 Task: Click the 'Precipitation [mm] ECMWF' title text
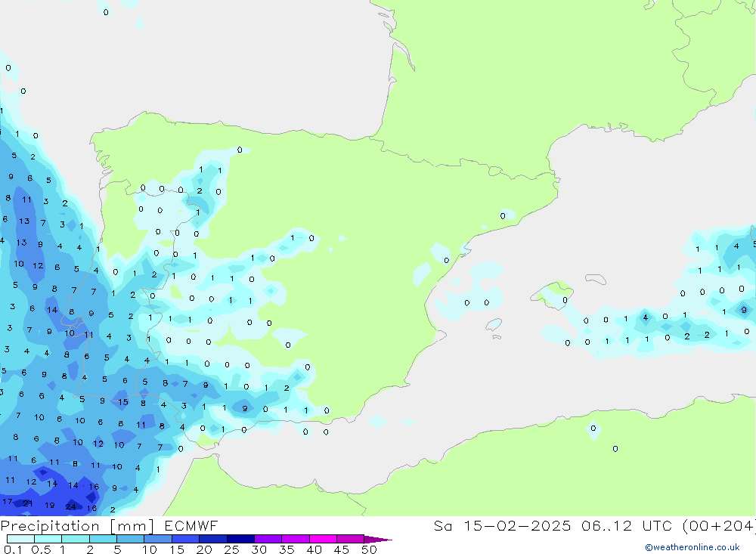click(x=110, y=526)
